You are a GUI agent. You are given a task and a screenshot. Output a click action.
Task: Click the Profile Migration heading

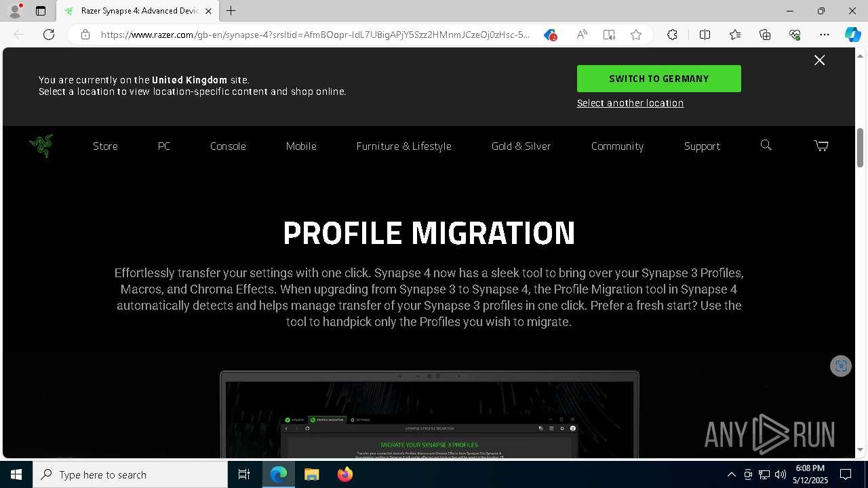429,233
